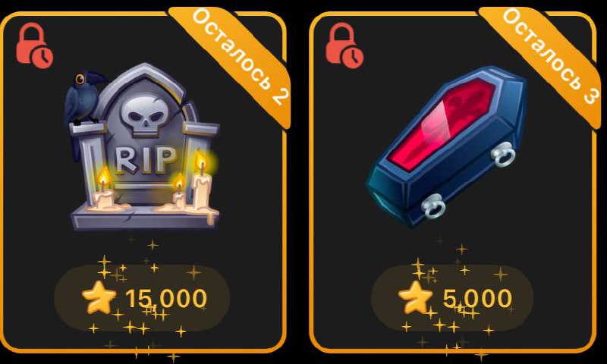Click the small candle at tombstone's left base
The width and height of the screenshot is (607, 364).
pyautogui.click(x=105, y=190)
